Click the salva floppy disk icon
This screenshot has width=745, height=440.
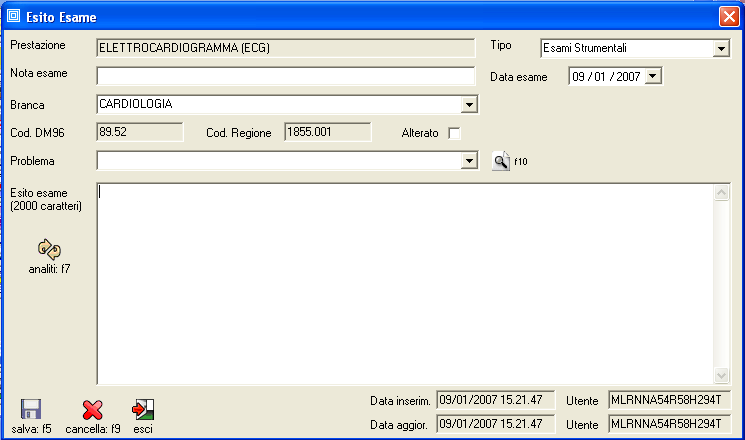click(x=30, y=409)
